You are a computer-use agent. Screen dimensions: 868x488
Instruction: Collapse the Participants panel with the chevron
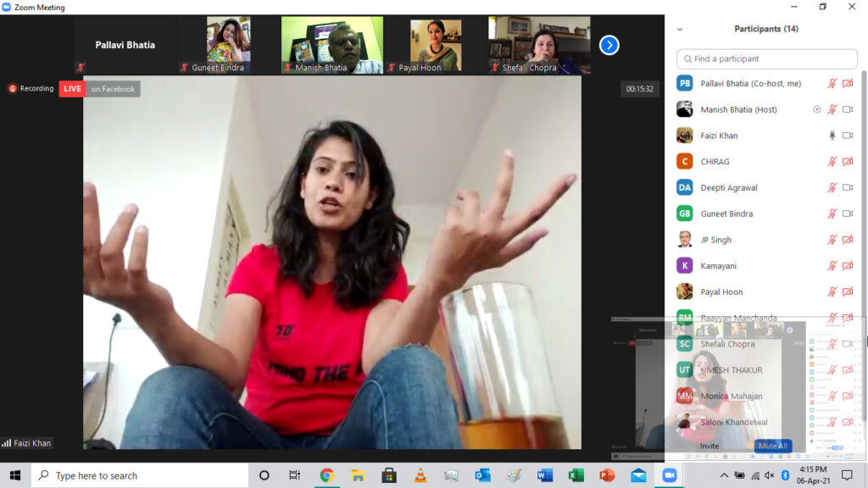pyautogui.click(x=680, y=30)
